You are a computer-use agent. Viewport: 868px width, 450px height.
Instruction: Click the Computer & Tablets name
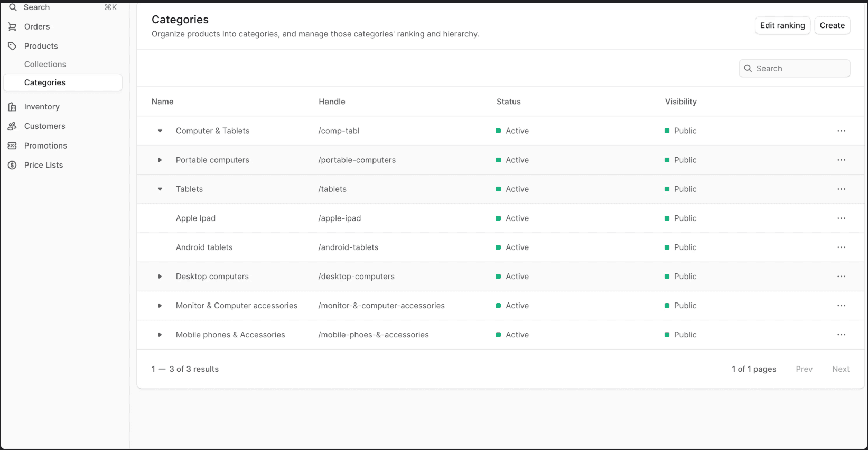(x=212, y=131)
